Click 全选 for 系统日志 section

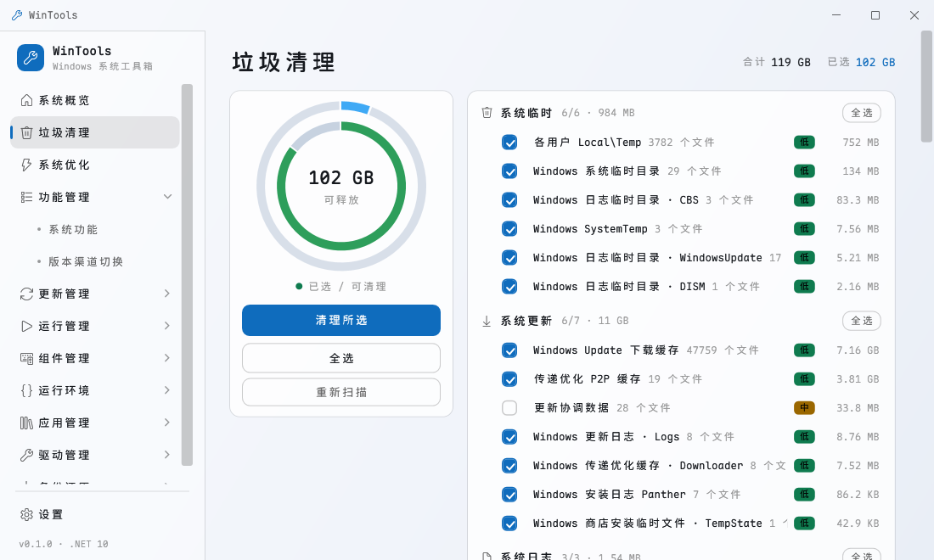pos(861,555)
